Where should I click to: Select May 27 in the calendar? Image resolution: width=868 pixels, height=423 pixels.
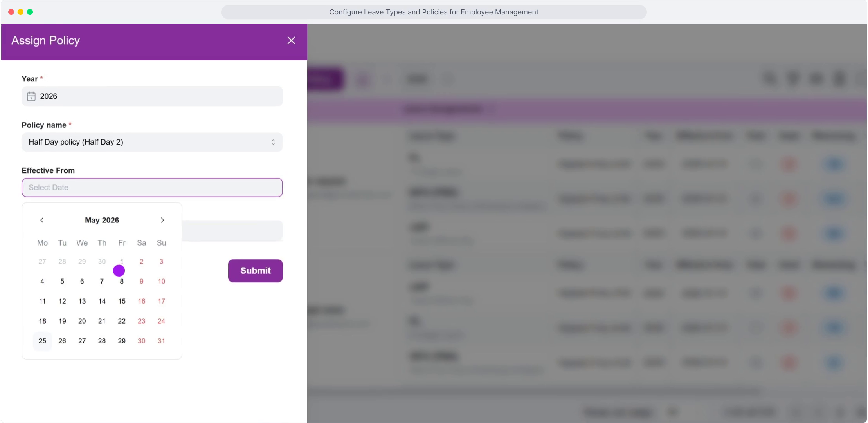[82, 341]
